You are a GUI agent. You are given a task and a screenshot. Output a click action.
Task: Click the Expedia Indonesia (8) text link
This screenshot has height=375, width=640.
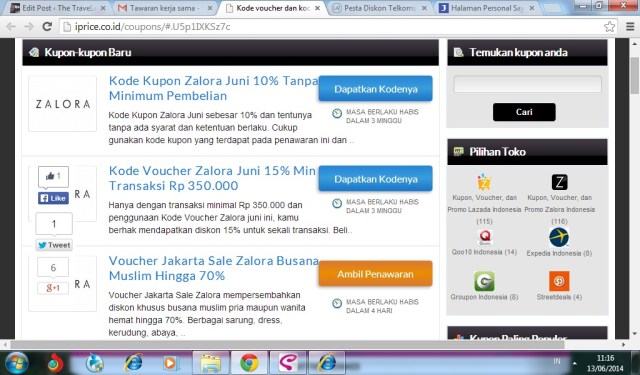pyautogui.click(x=559, y=253)
